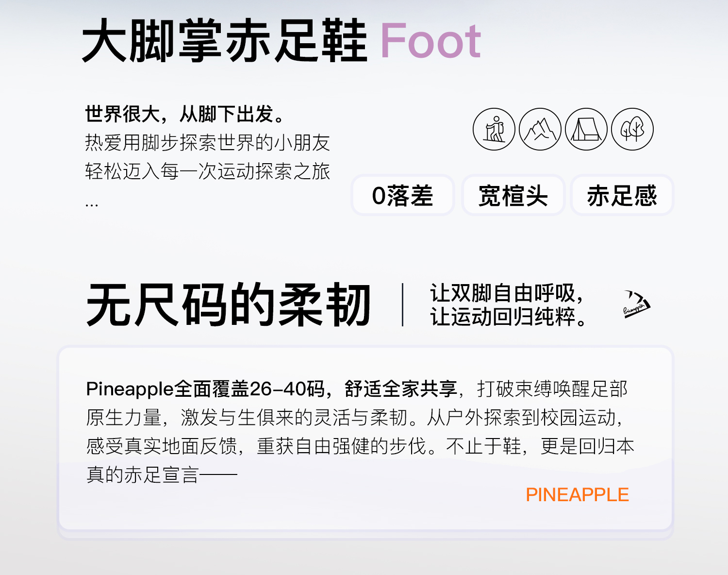Click the slogan 让双脚自由呼吸
Screen dimensions: 728x575
point(507,293)
